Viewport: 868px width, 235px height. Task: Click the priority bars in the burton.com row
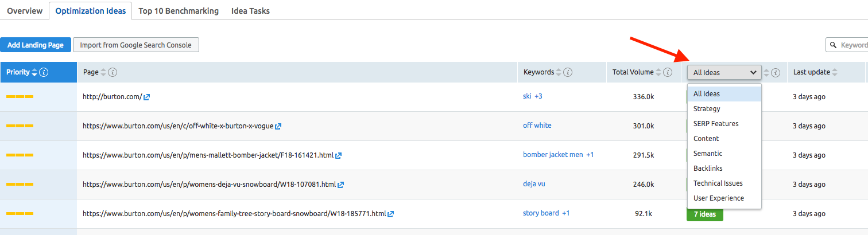click(20, 97)
